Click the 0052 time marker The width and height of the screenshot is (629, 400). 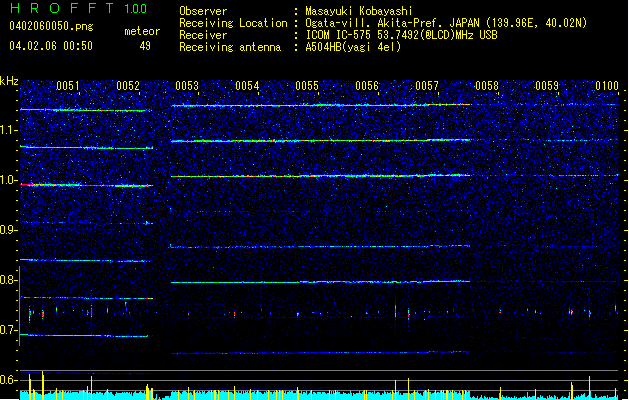128,86
